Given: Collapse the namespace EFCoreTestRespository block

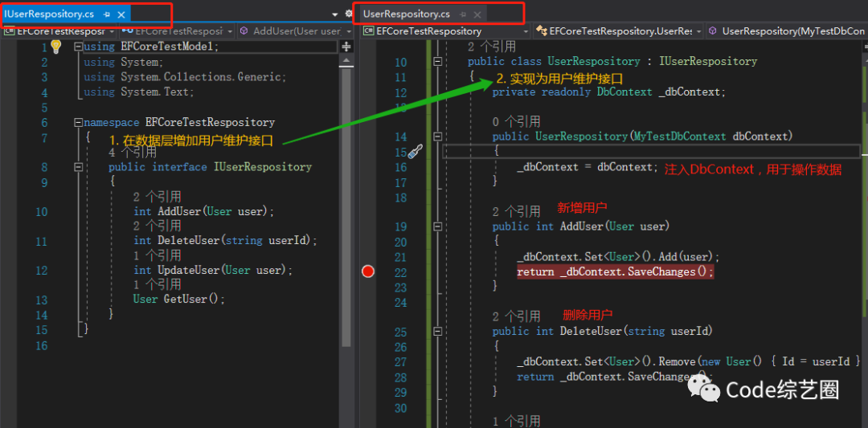Looking at the screenshot, I should 78,122.
